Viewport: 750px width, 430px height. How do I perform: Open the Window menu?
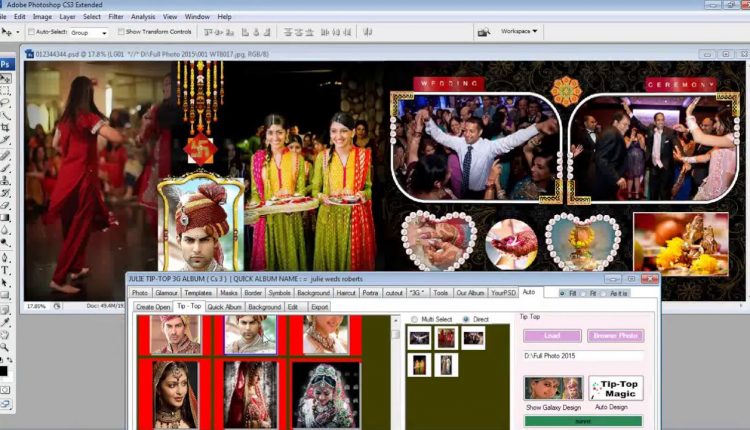tap(197, 17)
